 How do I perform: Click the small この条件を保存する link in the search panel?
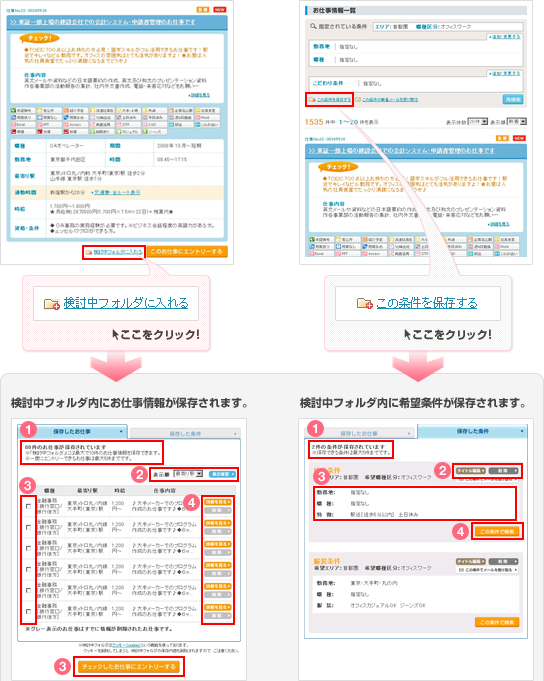pyautogui.click(x=333, y=99)
